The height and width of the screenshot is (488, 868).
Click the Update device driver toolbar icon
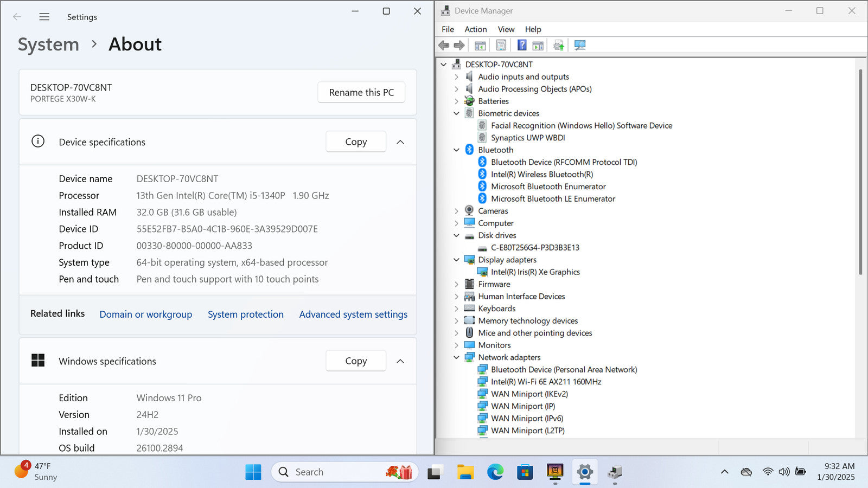(558, 46)
